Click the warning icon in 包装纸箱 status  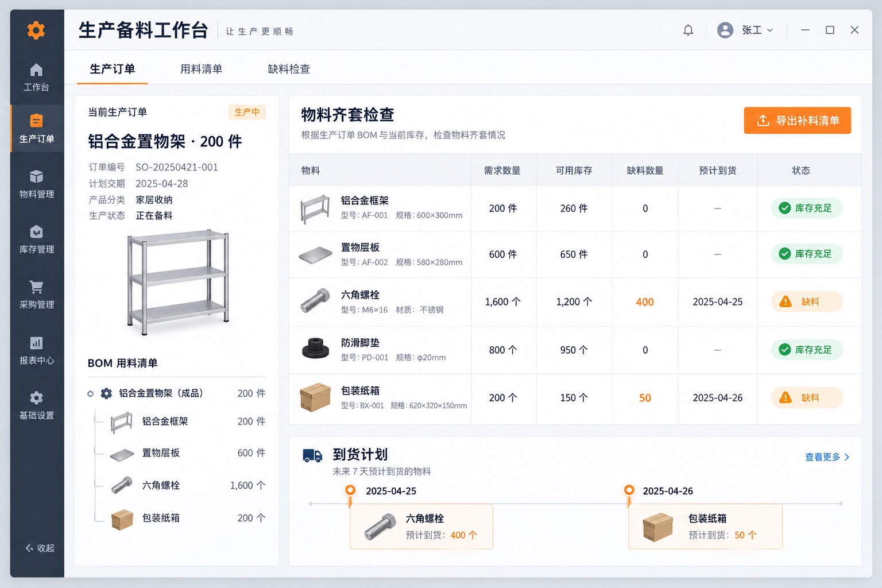786,397
